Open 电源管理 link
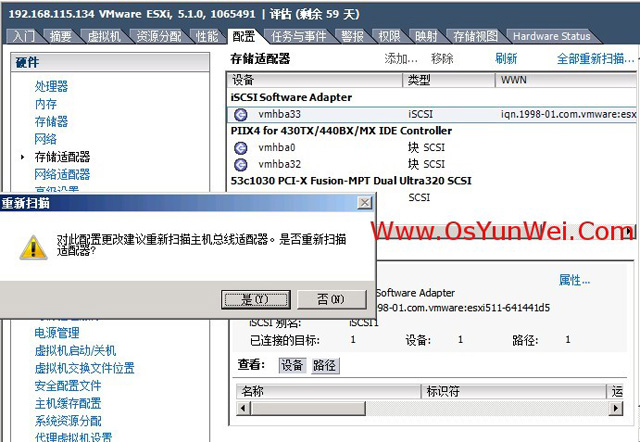Screen dimensions: 640x442 57,333
